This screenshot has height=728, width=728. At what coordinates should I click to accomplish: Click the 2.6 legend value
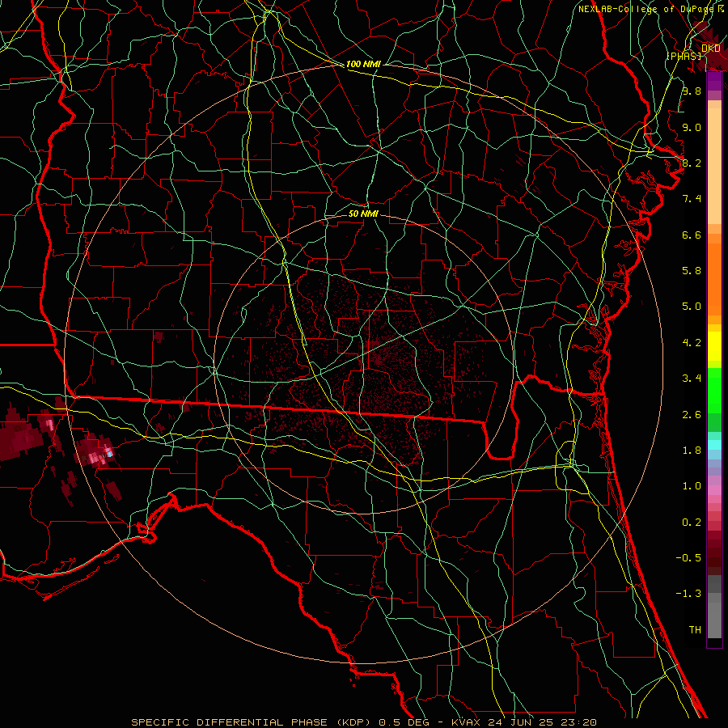click(x=692, y=415)
